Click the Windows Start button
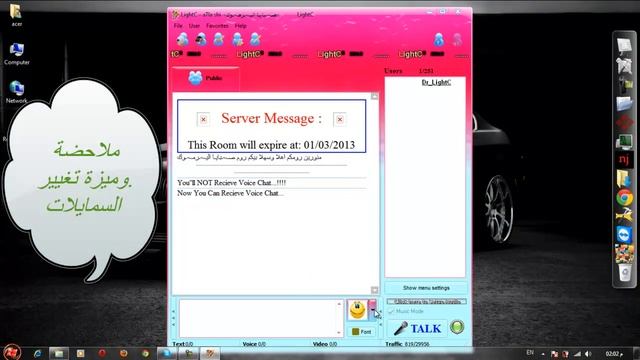The width and height of the screenshot is (640, 360). point(12,352)
